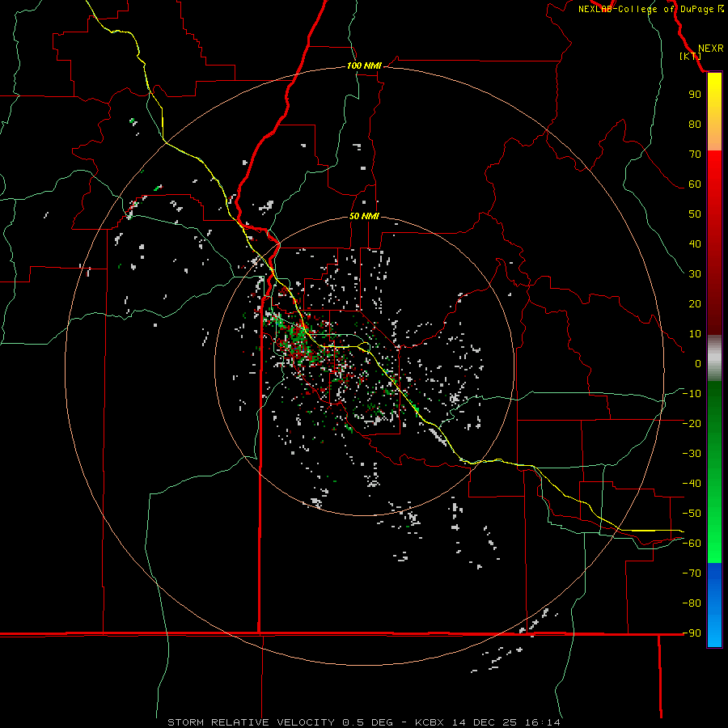The height and width of the screenshot is (728, 728).
Task: Click the 0.5 DEG elevation text
Action: click(367, 722)
